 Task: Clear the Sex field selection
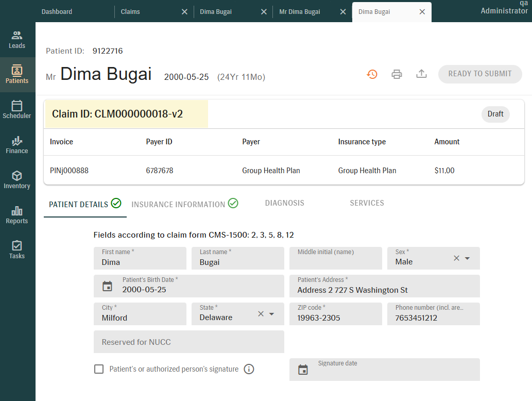tap(457, 258)
